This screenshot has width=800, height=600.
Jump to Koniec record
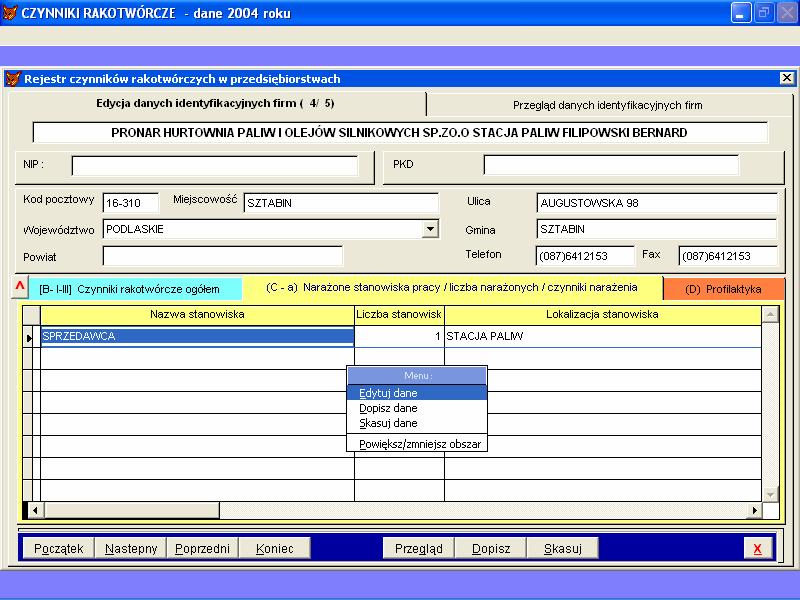[x=274, y=549]
